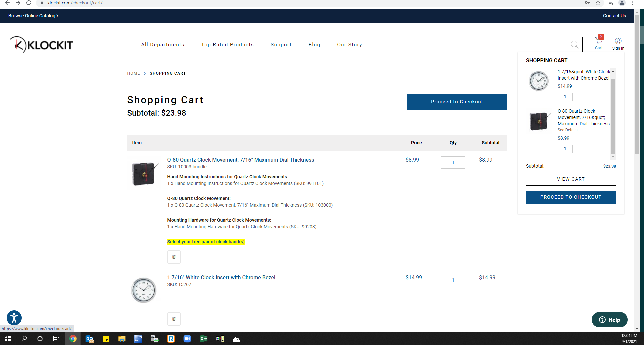
Task: Click the main Proceed to Checkout button
Action: pyautogui.click(x=457, y=102)
